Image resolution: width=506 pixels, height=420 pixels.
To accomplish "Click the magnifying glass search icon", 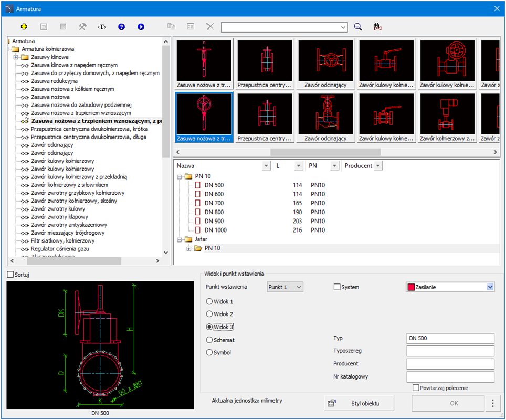I will 358,26.
